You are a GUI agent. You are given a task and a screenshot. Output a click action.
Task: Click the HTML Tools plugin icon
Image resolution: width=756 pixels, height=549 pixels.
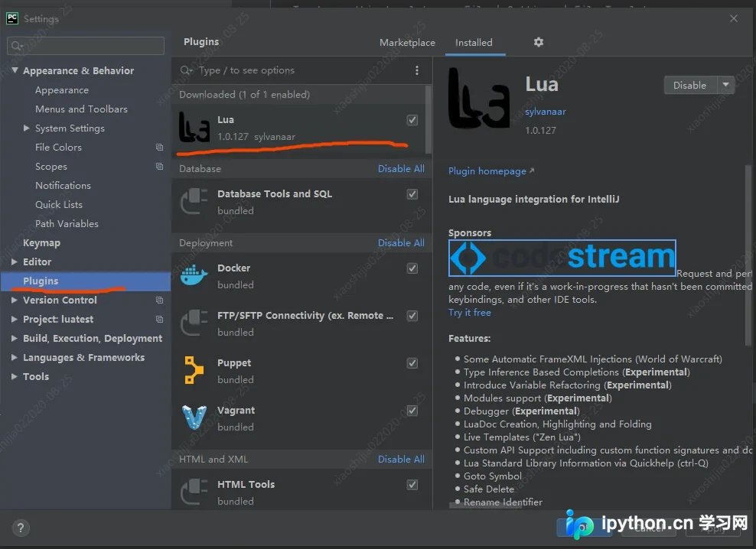[x=194, y=492]
